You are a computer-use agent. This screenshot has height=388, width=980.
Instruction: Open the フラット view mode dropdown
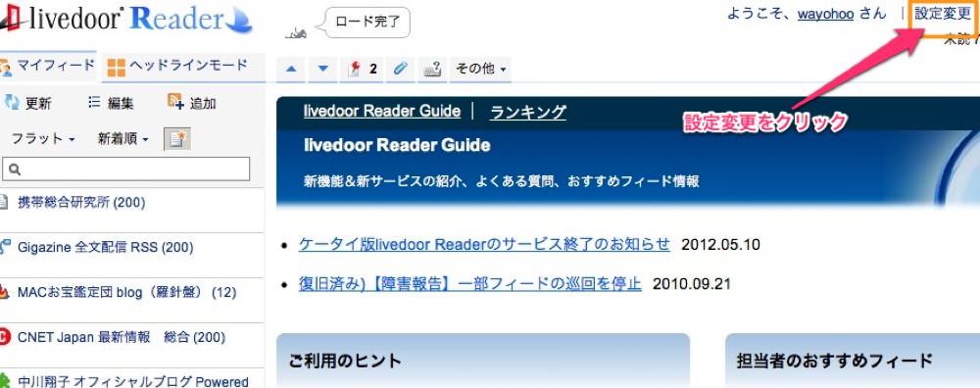click(x=43, y=139)
